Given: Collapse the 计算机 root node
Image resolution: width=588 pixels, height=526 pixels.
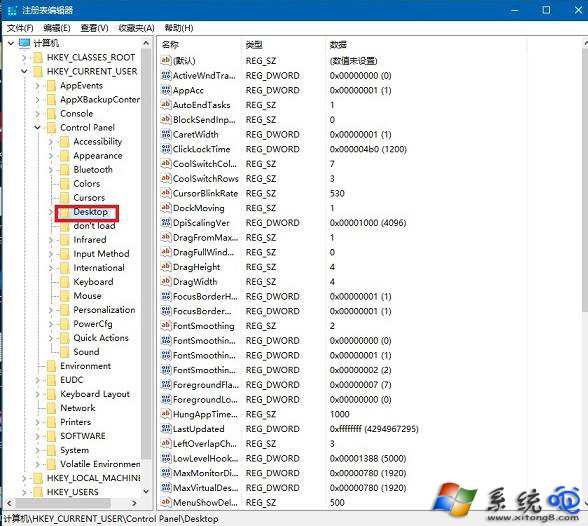Looking at the screenshot, I should click(x=11, y=43).
